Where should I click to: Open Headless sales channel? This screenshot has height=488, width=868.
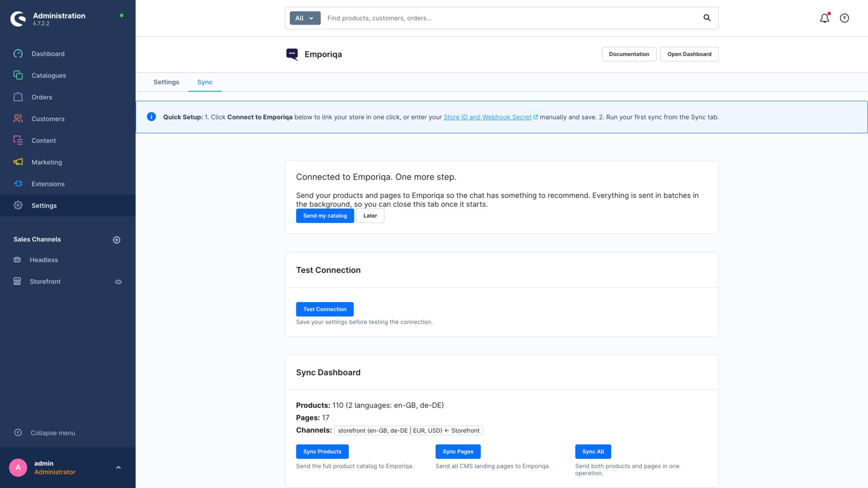(44, 260)
